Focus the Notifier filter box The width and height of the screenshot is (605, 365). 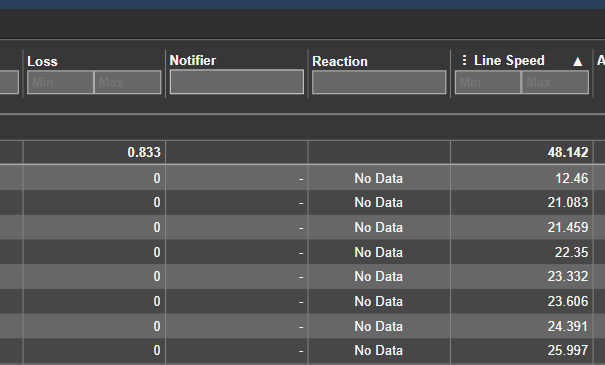click(237, 82)
